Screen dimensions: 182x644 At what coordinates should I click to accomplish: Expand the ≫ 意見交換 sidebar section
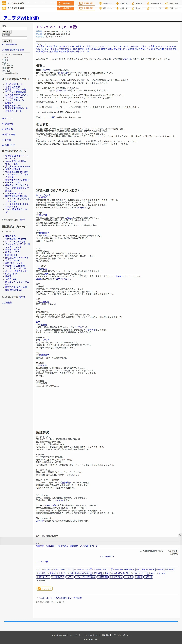[7, 129]
